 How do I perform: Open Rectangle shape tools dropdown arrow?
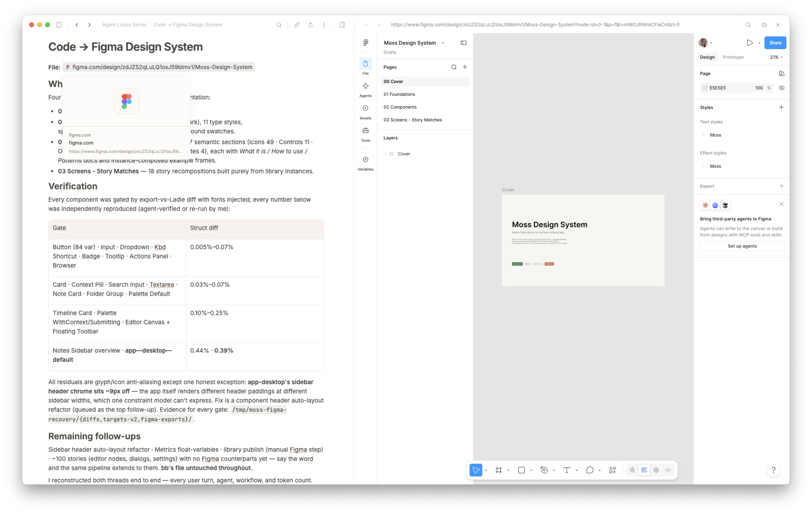531,470
